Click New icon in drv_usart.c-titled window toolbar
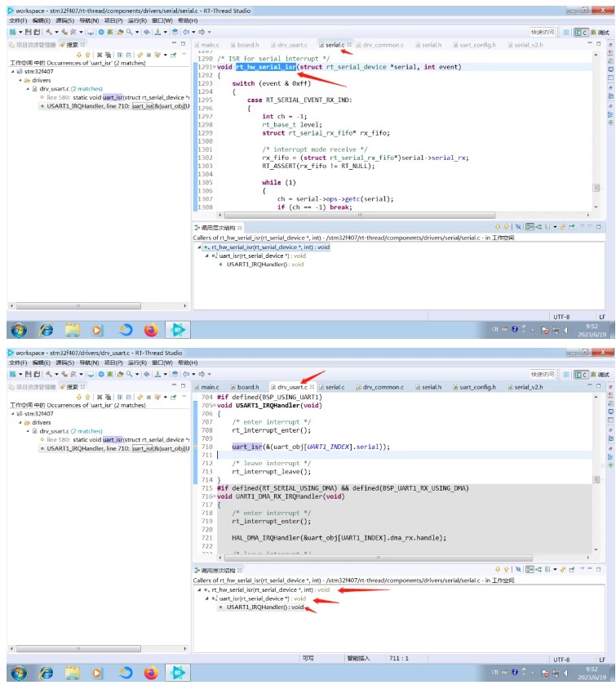Screen dimensions: 616x685 point(13,375)
